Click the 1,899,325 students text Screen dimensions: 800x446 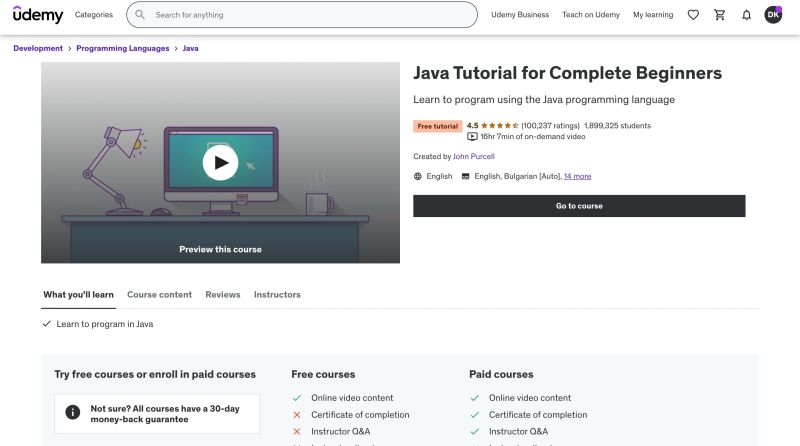[617, 126]
